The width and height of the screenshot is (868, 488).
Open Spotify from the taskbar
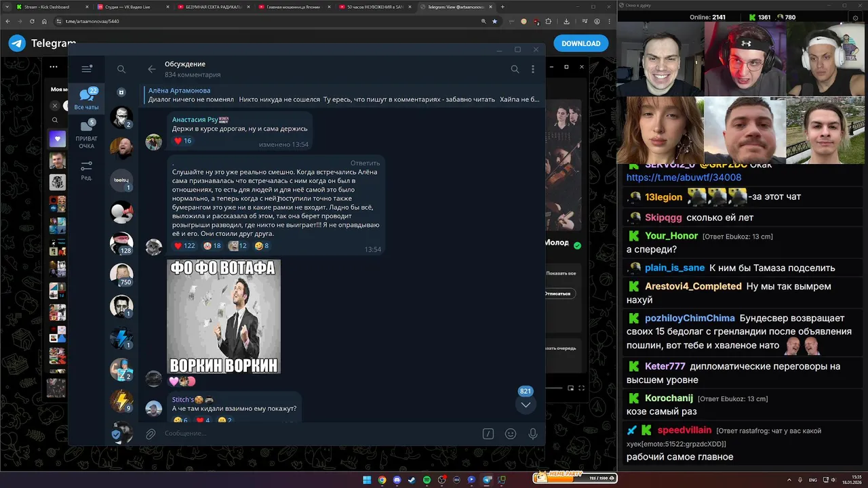pyautogui.click(x=427, y=480)
